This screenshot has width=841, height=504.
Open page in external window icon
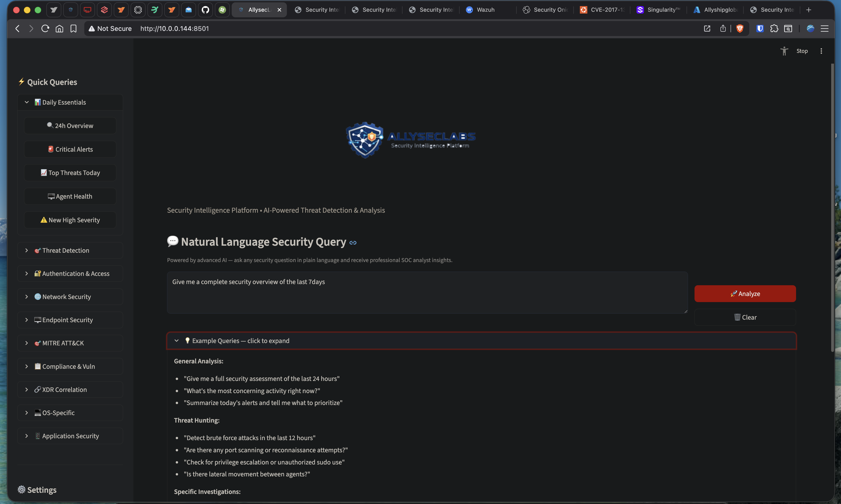707,29
